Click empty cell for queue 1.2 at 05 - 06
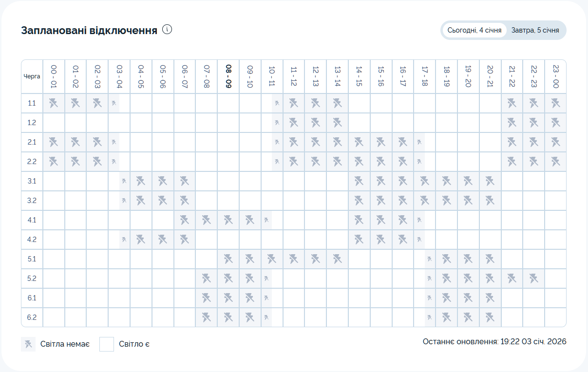 (x=163, y=123)
